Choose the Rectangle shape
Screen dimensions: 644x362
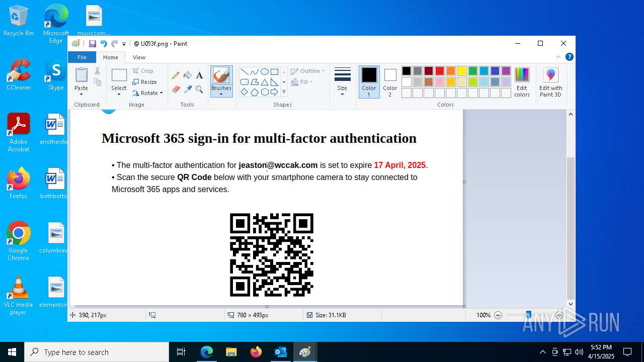274,71
